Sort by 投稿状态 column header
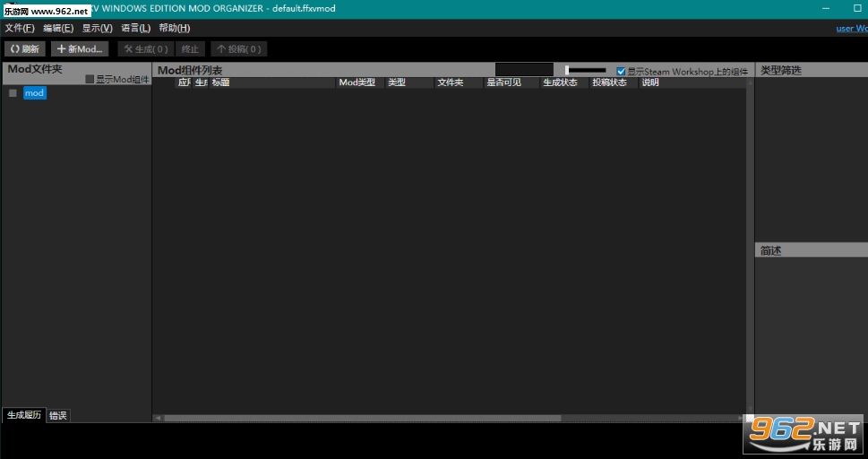Image resolution: width=868 pixels, height=459 pixels. [614, 82]
